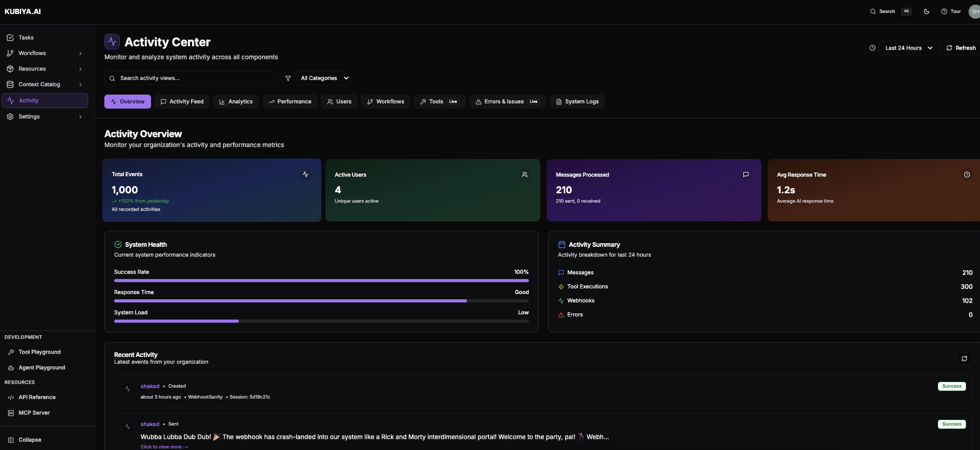Click the Collapse sidebar icon
Image resolution: width=980 pixels, height=450 pixels.
tap(11, 440)
